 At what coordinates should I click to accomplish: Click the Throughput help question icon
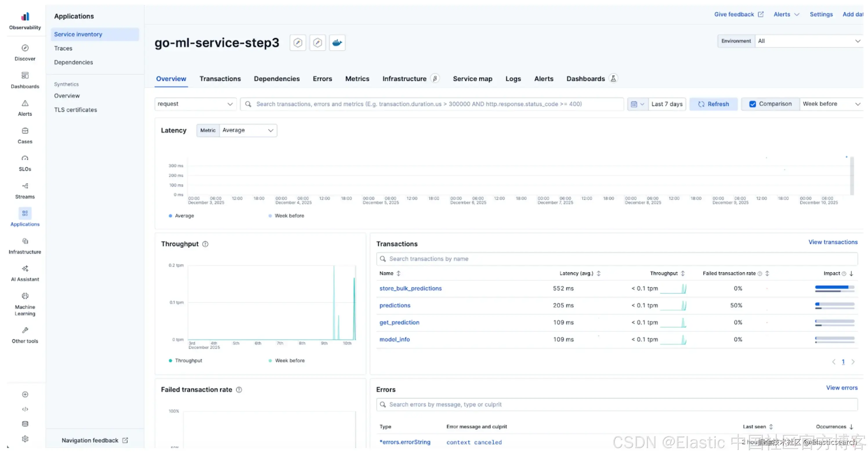click(205, 244)
